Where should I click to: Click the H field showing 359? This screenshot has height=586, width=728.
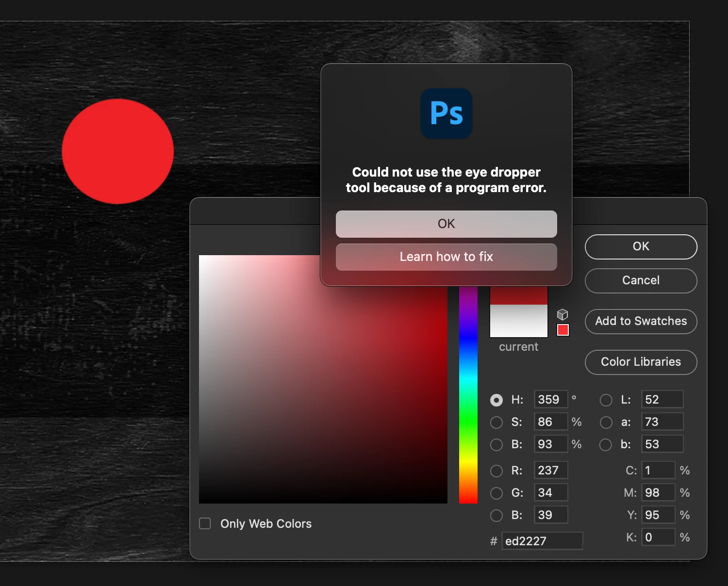coord(551,400)
